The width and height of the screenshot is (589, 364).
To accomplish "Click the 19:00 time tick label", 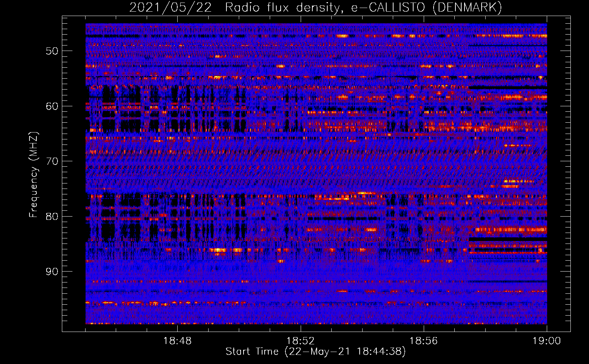I will point(546,341).
